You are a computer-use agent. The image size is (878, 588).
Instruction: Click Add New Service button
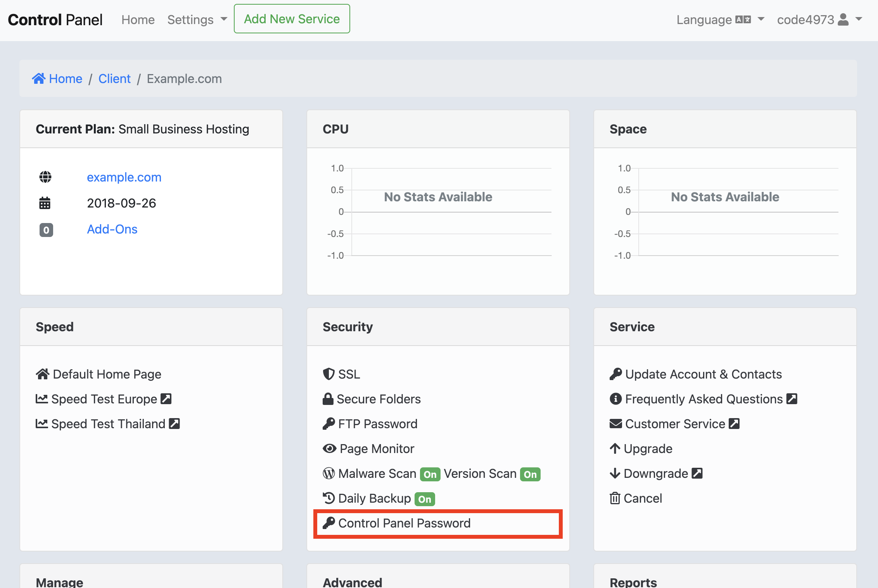(x=292, y=19)
